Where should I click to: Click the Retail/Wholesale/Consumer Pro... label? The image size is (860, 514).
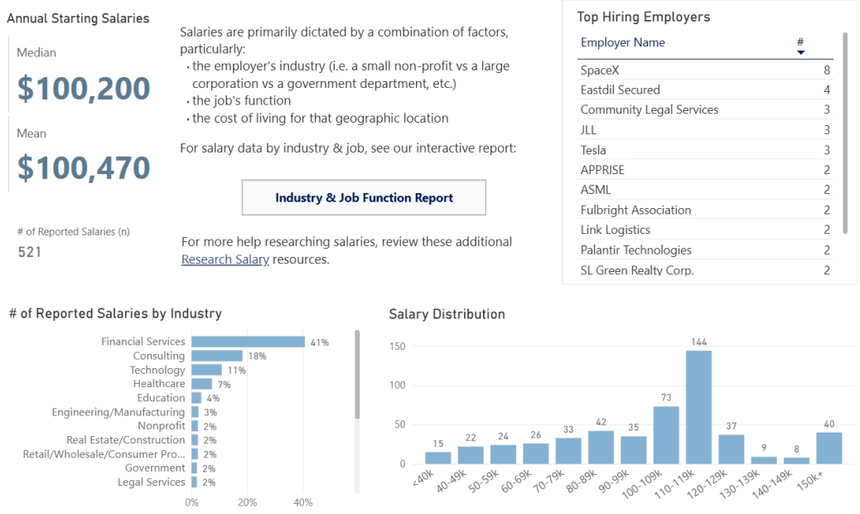[104, 454]
